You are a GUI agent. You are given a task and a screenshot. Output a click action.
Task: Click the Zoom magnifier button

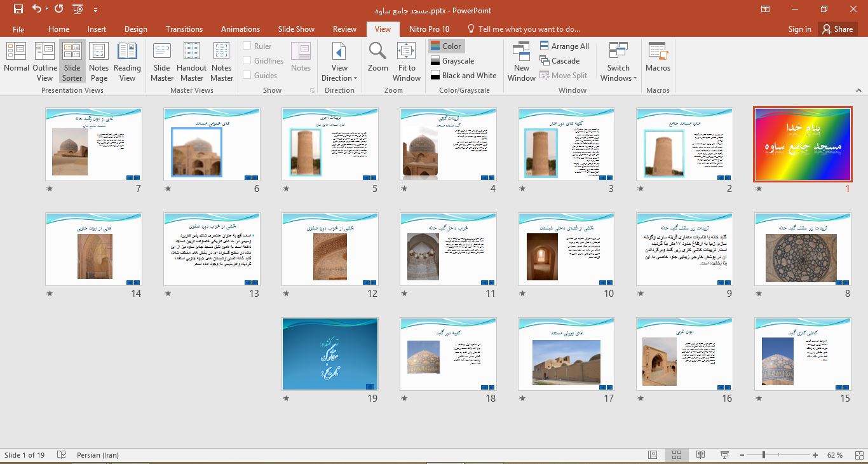tap(377, 57)
